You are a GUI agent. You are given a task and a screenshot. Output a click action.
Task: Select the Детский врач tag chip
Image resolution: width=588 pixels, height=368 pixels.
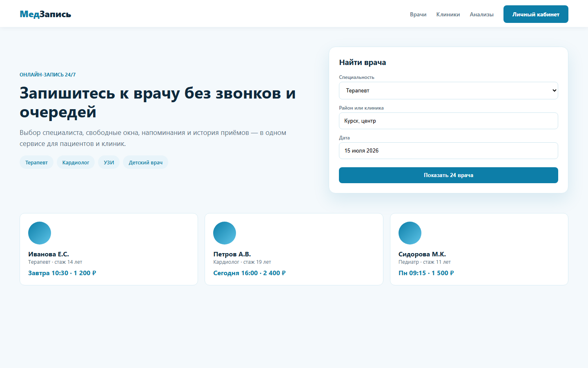pyautogui.click(x=145, y=162)
